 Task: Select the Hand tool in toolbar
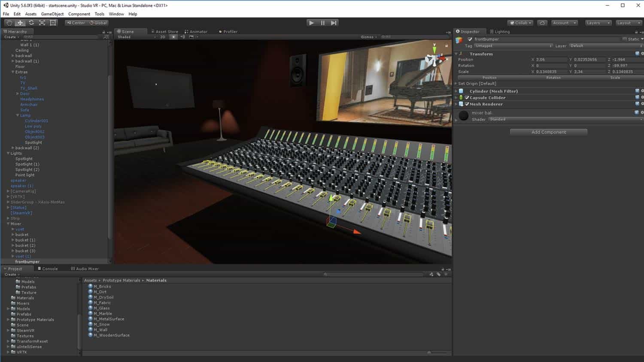coord(9,23)
